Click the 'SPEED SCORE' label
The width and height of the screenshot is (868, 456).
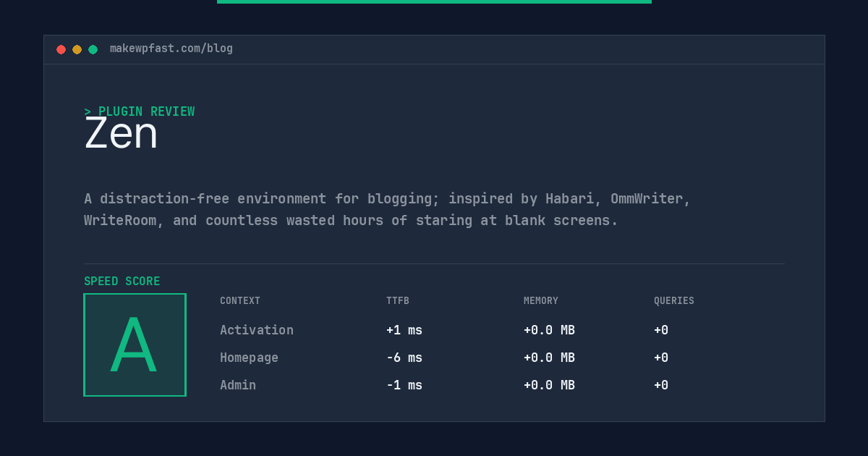tap(122, 282)
